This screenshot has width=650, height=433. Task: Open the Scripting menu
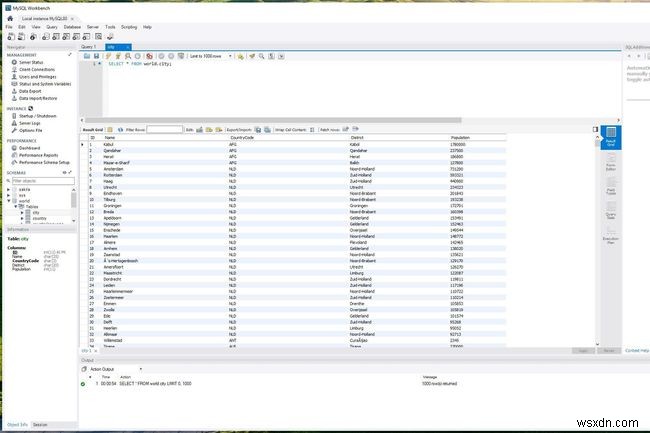pyautogui.click(x=129, y=27)
